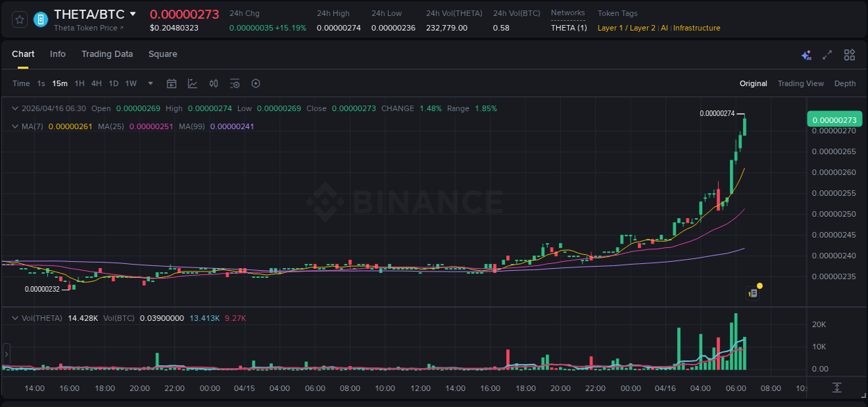868x407 pixels.
Task: Open the technical indicators line chart icon
Action: point(192,83)
